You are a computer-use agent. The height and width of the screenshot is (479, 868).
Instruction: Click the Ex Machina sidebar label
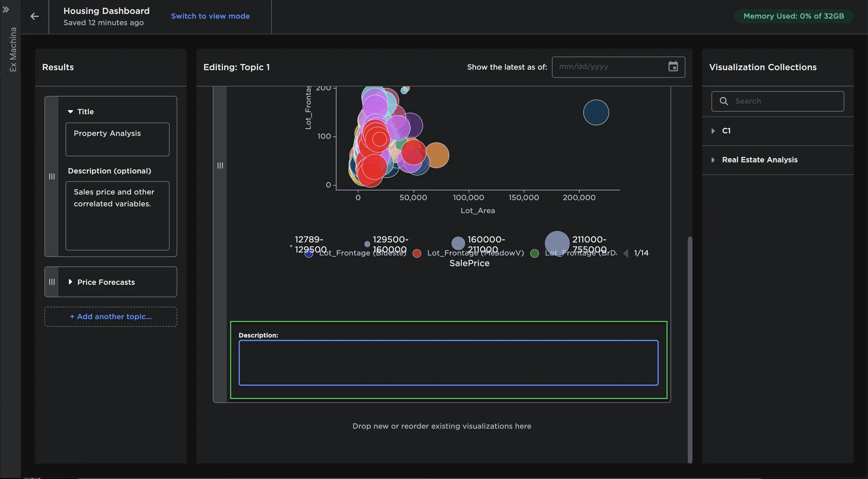[x=13, y=49]
